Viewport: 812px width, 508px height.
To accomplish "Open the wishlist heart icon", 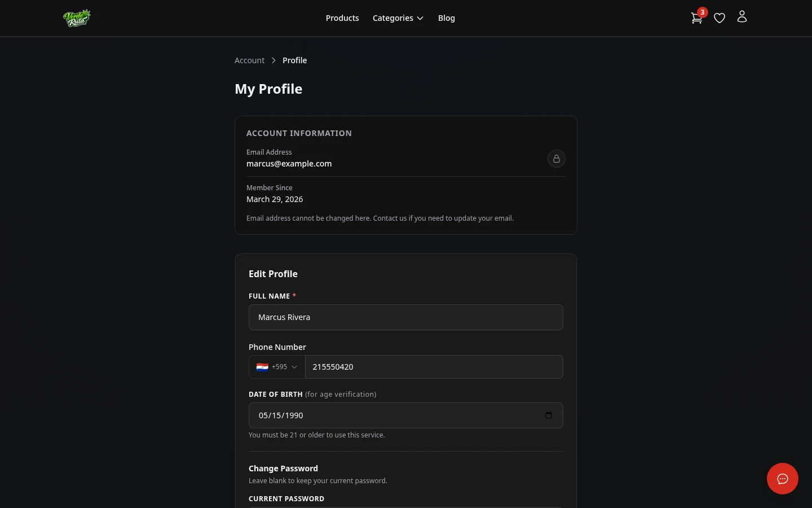I will [x=720, y=17].
